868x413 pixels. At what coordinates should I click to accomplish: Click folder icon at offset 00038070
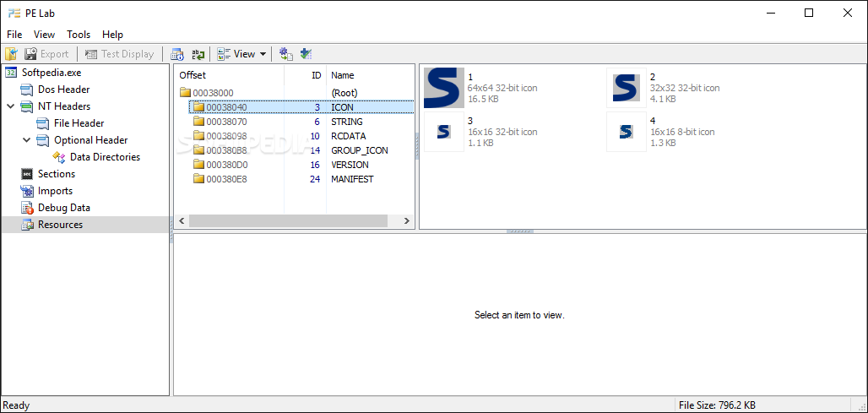pyautogui.click(x=198, y=122)
